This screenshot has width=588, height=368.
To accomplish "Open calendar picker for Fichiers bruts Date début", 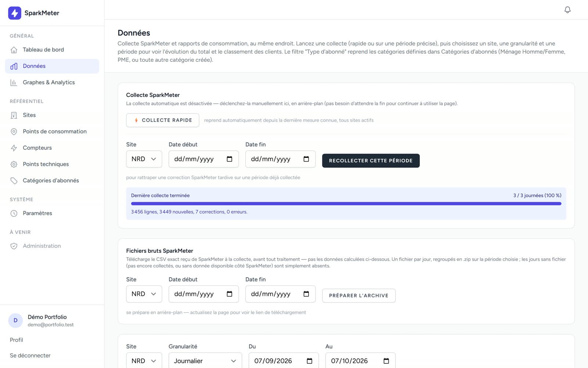I will click(229, 294).
